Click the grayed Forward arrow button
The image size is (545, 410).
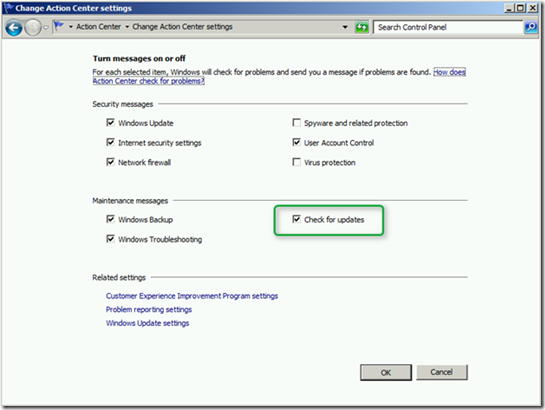point(33,27)
